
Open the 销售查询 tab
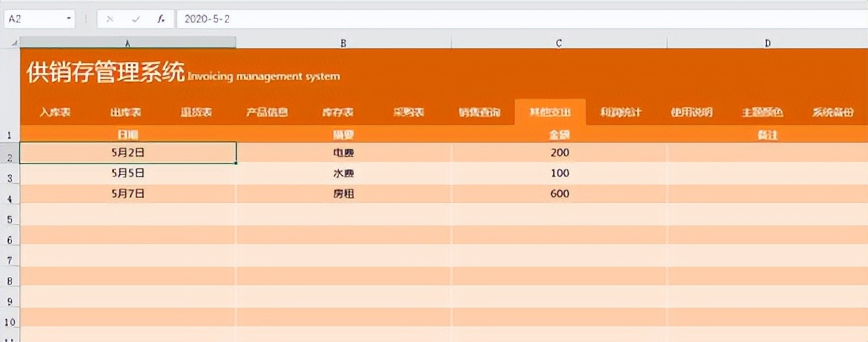479,113
